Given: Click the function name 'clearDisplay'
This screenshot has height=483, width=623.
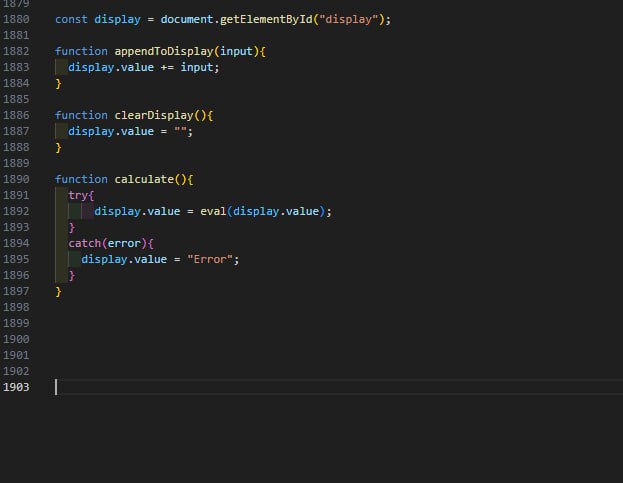Looking at the screenshot, I should (154, 115).
